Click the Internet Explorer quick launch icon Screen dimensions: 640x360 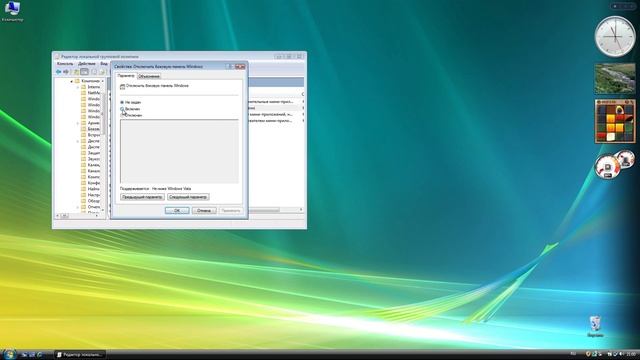click(40, 355)
